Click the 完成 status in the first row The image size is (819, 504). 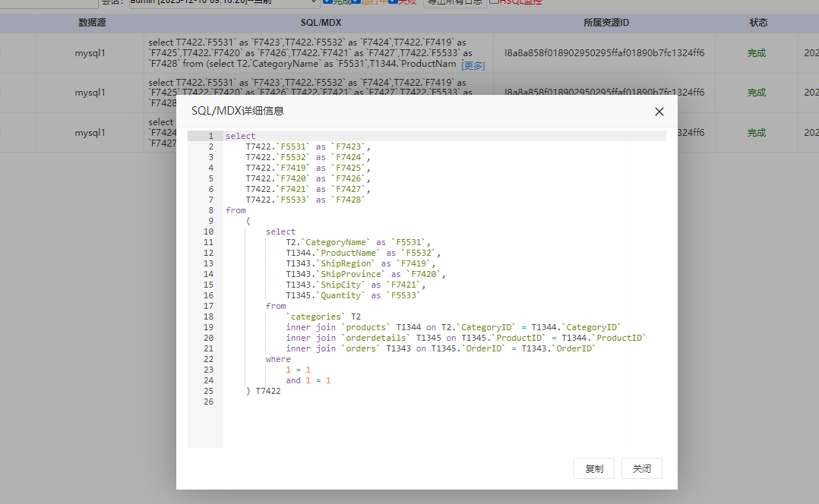[x=757, y=52]
